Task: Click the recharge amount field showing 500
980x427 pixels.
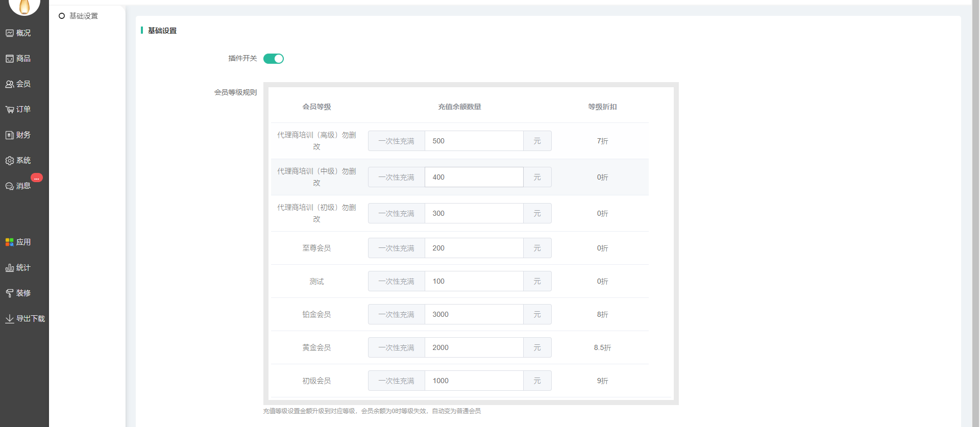Action: 474,141
